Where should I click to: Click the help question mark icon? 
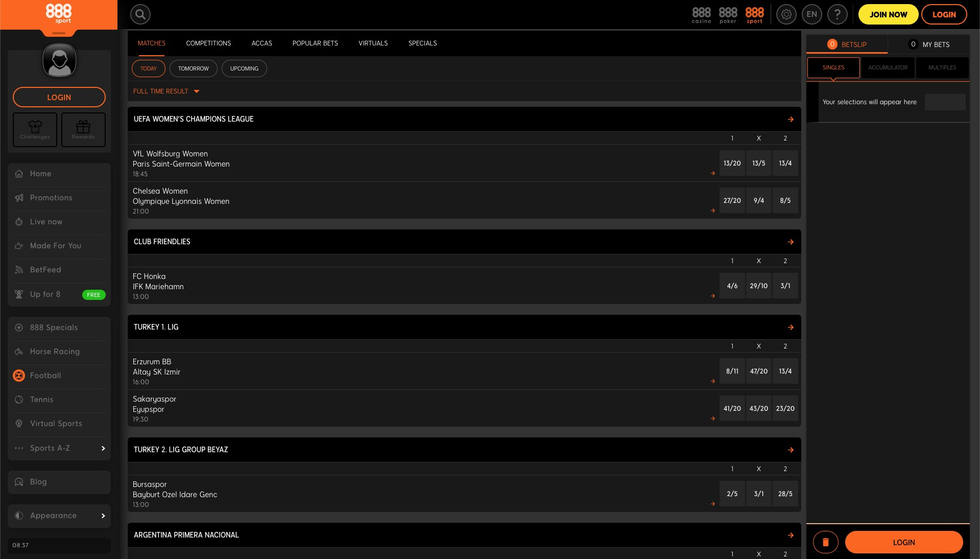tap(837, 14)
